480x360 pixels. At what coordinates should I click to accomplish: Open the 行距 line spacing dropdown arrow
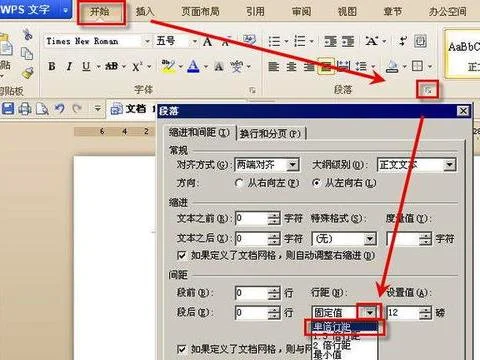click(x=370, y=313)
